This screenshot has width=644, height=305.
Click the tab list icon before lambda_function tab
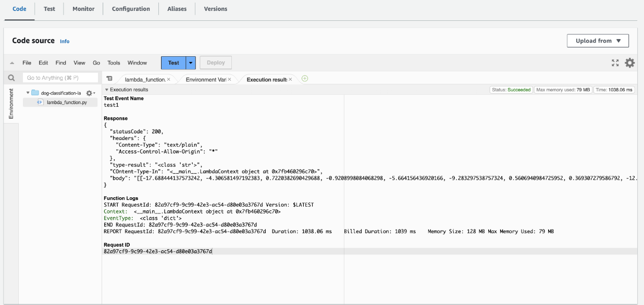(x=109, y=79)
